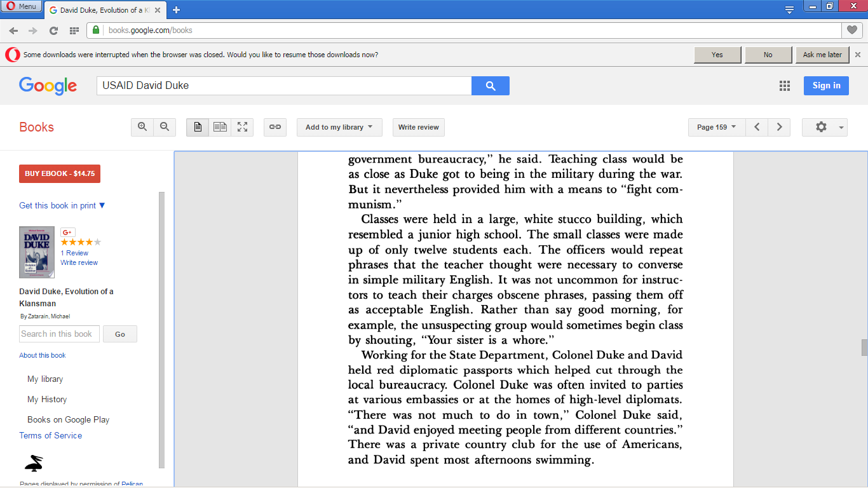The width and height of the screenshot is (868, 488).
Task: Select the David Duke browser tab
Action: 105,10
